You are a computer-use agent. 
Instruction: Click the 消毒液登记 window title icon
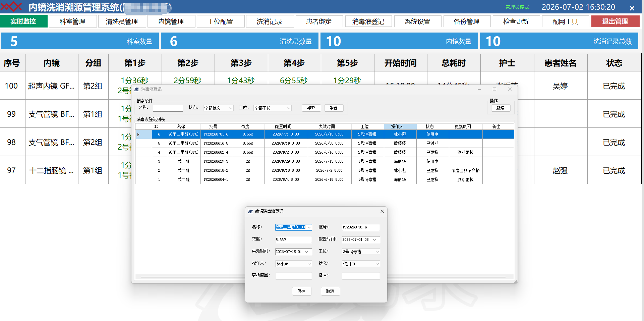pos(137,89)
